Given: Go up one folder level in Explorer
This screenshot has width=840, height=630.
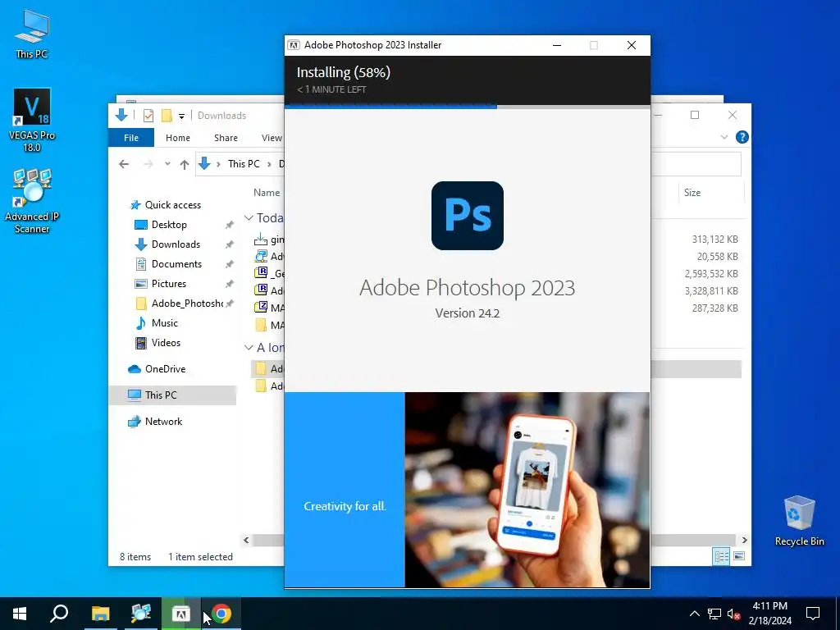Looking at the screenshot, I should coord(185,164).
